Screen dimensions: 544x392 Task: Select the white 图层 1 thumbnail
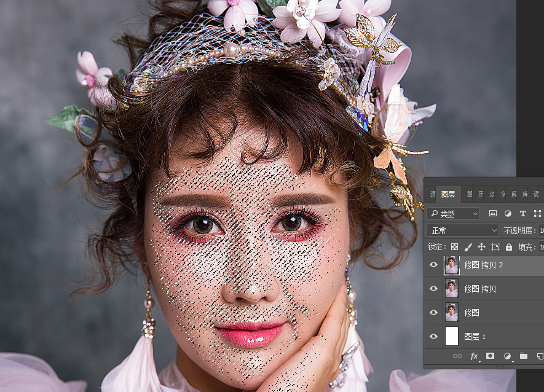click(452, 336)
